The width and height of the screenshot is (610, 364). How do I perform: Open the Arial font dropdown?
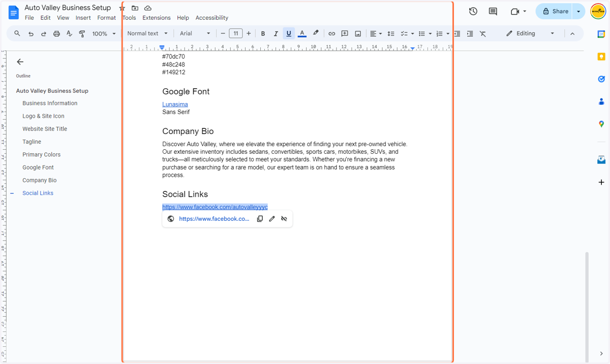[195, 34]
